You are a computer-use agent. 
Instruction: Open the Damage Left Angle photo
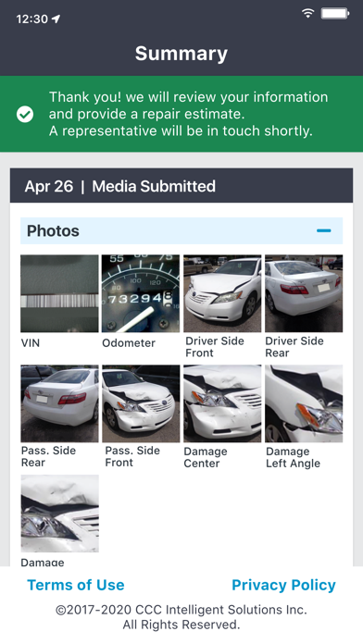[304, 403]
